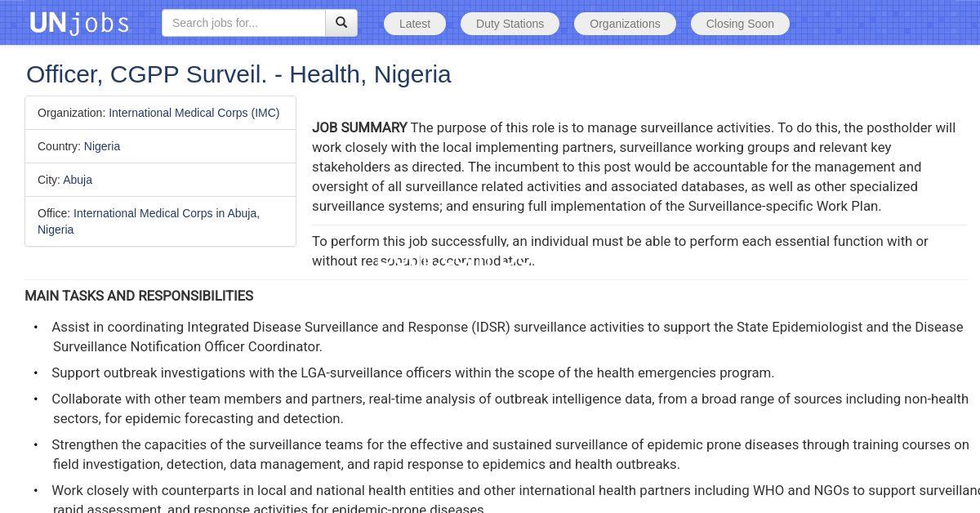Click the 'Assist in coordinating Integrated Disease' bullet

point(506,327)
